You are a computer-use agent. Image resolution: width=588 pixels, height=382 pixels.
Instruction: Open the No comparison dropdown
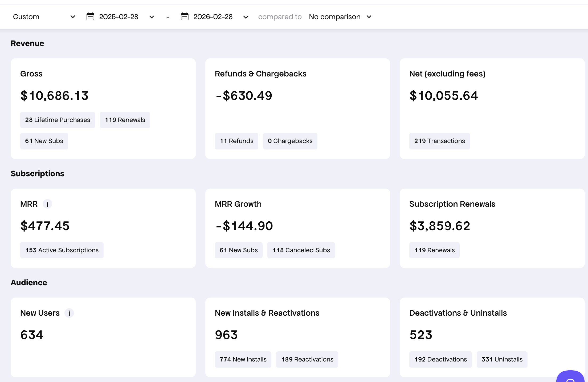(x=340, y=17)
